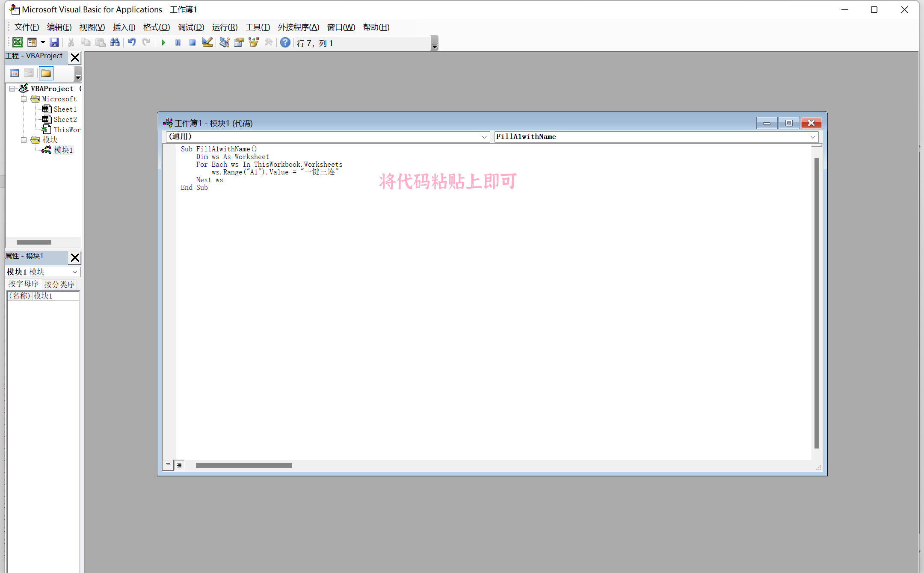Save 工作簿1 using the Save icon
The height and width of the screenshot is (573, 924).
pyautogui.click(x=55, y=42)
